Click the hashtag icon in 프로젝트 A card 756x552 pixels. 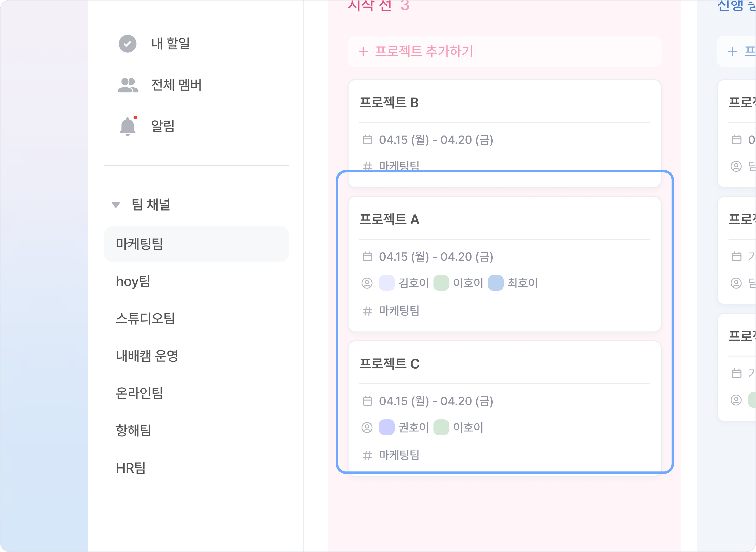point(367,311)
